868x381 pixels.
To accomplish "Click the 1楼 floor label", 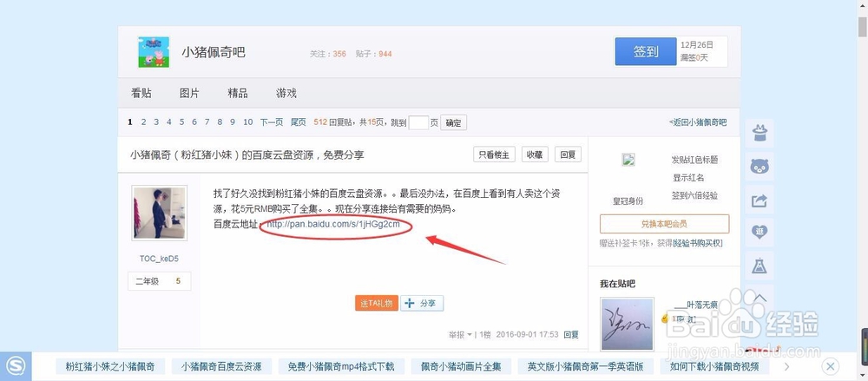I will point(485,334).
